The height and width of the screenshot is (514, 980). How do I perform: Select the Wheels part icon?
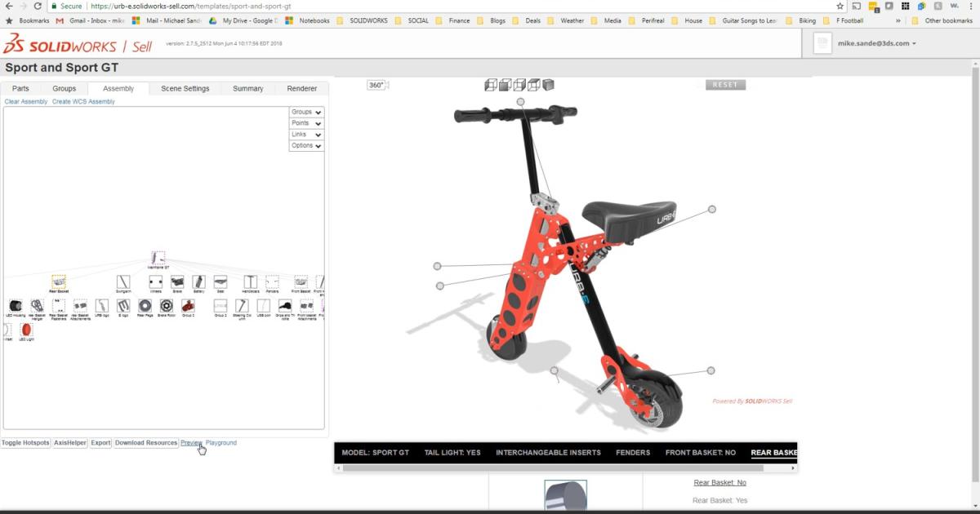click(x=154, y=281)
